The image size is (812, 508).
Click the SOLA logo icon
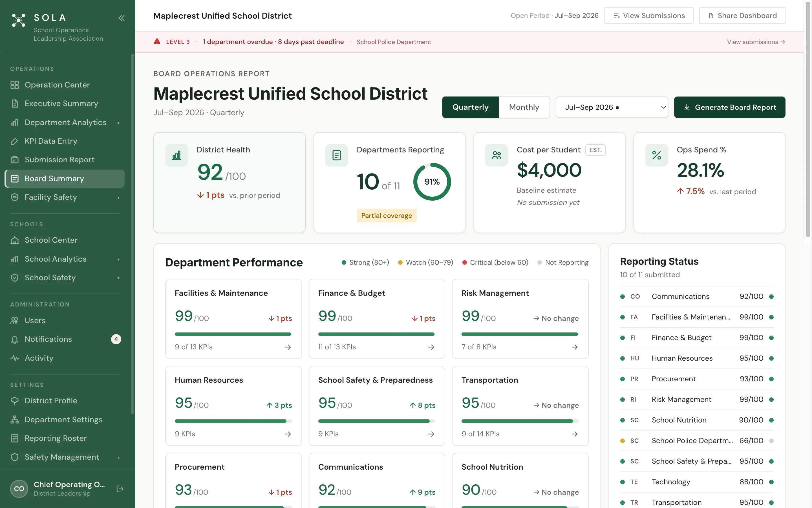(18, 20)
